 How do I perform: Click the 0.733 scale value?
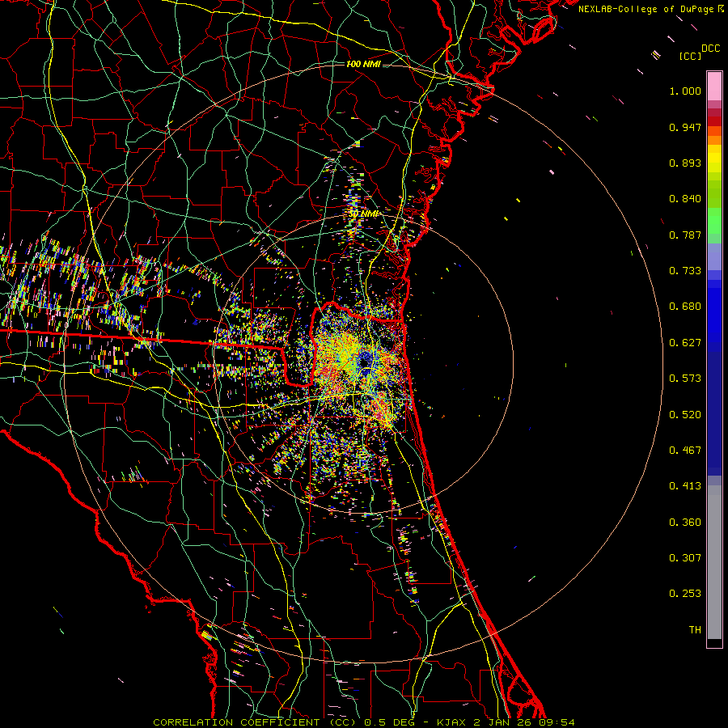click(x=685, y=271)
